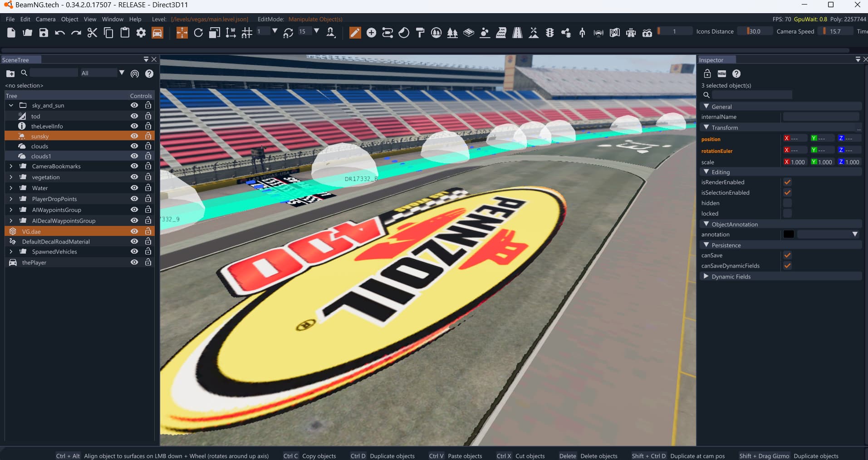
Task: Copy selected objects icon
Action: pyautogui.click(x=108, y=33)
